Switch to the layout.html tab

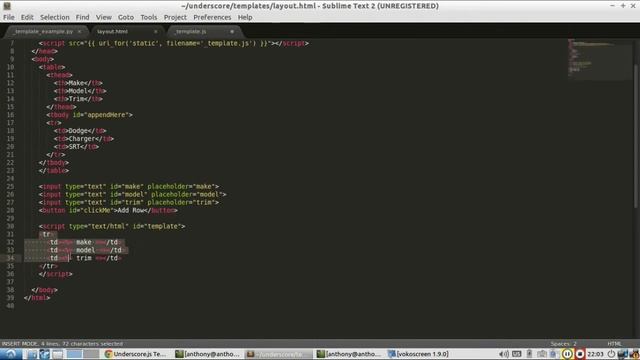112,31
